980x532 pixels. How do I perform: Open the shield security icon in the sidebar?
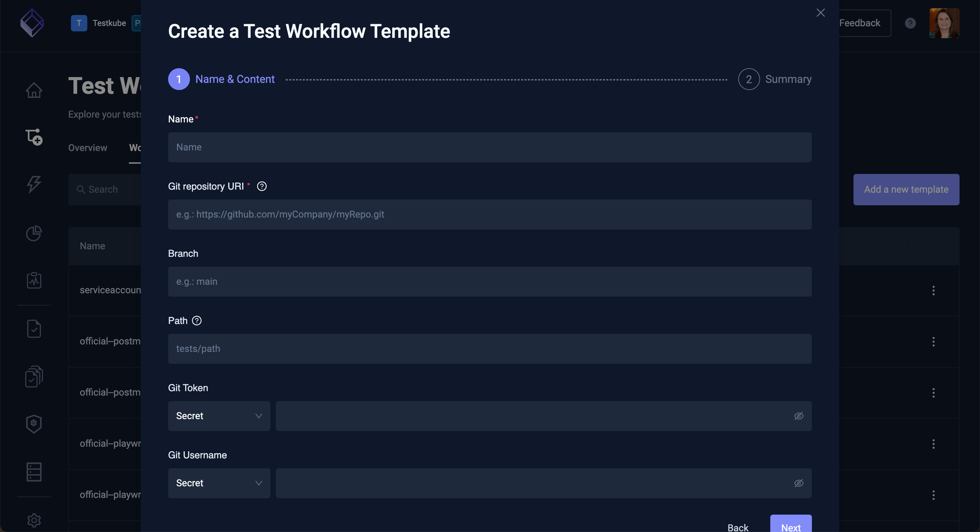(33, 424)
